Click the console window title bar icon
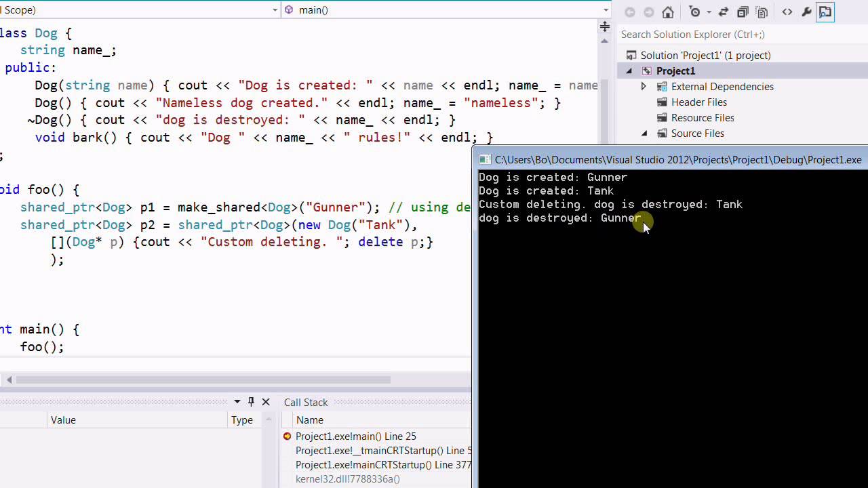The image size is (868, 488). 485,160
